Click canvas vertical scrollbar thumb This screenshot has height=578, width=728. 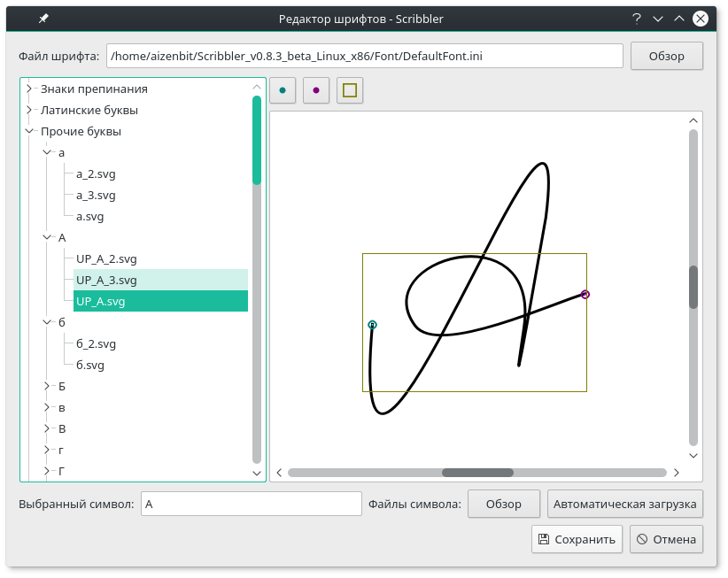tap(693, 287)
